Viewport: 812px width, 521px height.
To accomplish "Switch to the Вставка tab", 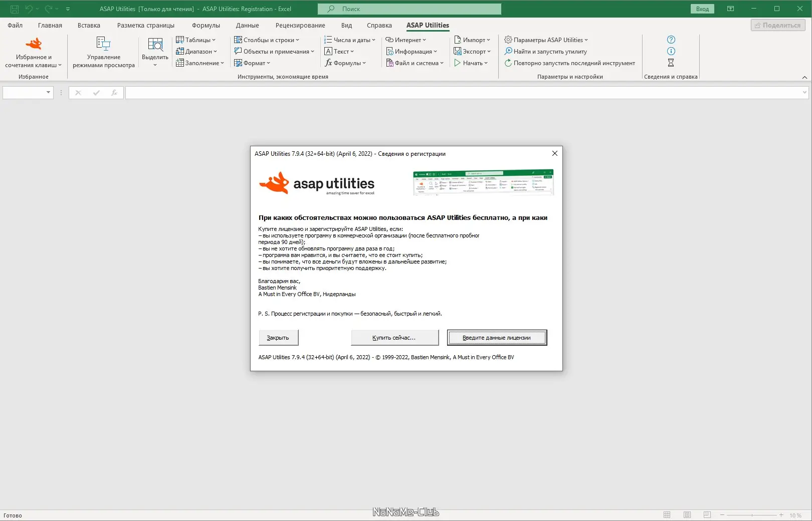I will [89, 26].
